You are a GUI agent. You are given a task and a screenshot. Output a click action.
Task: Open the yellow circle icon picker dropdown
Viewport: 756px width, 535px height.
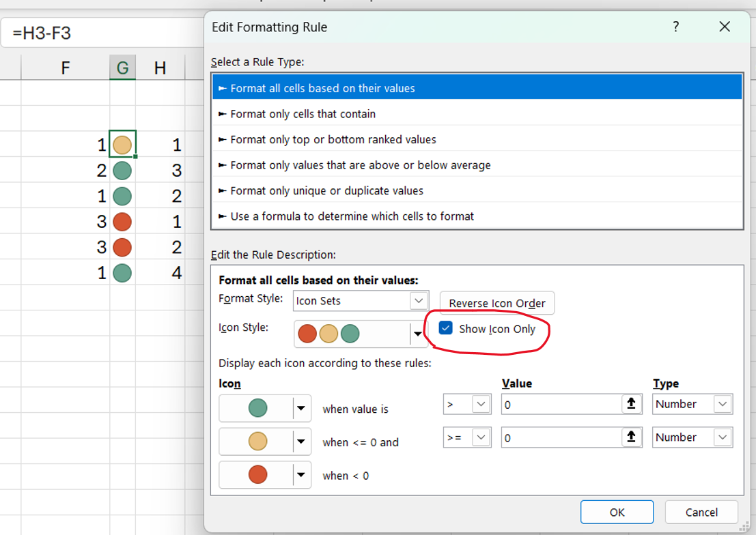(x=301, y=442)
